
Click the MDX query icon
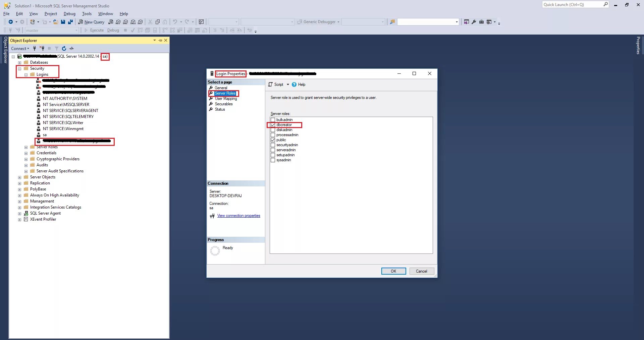(118, 22)
